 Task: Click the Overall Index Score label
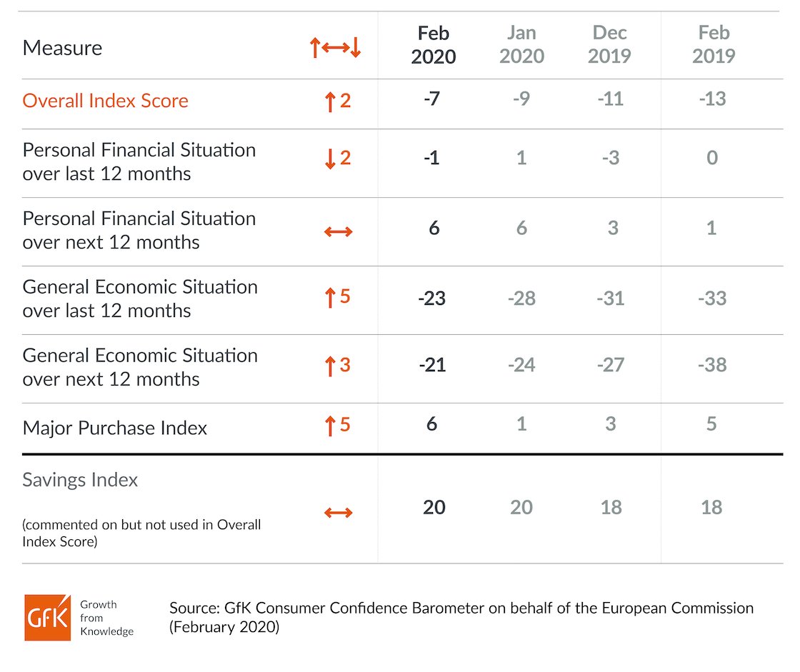click(106, 101)
